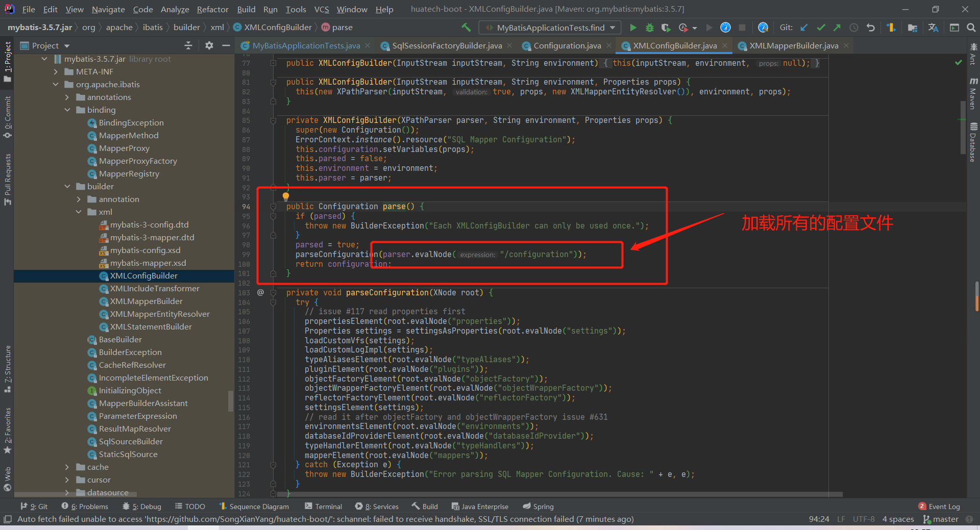Open Project panel settings gear

point(209,45)
